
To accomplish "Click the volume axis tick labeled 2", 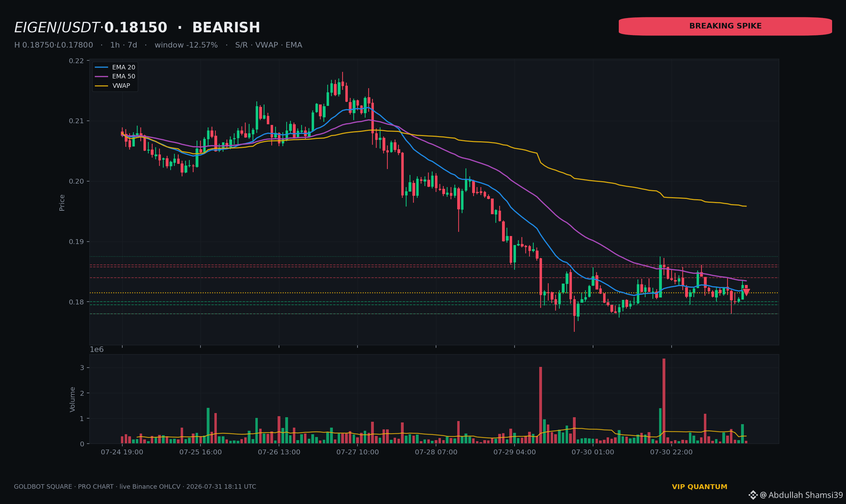I will point(82,393).
